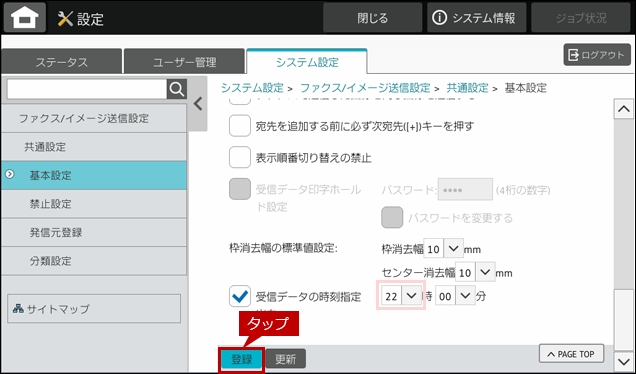Open the センター消去幅 dropdown
Viewport: 636px width, 374px height.
coord(475,272)
